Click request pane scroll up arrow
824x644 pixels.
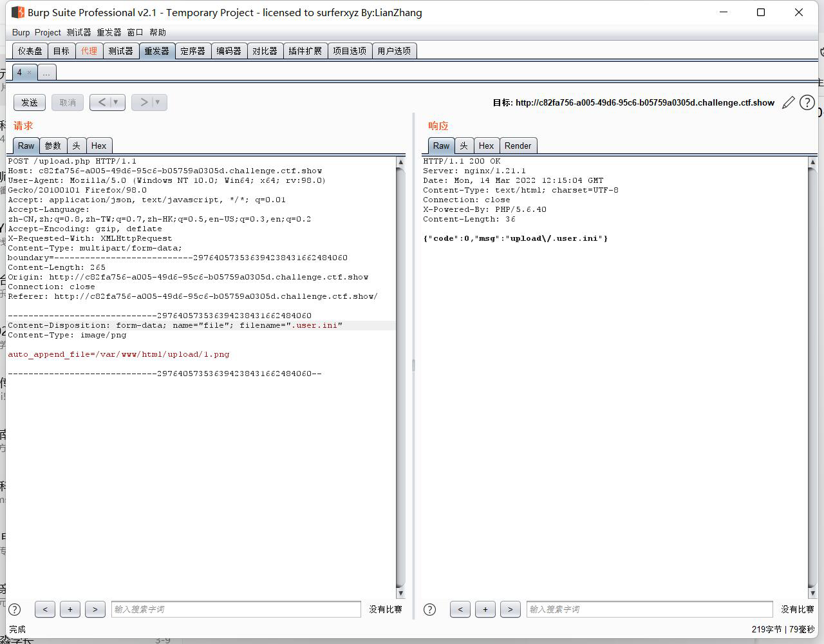coord(400,162)
